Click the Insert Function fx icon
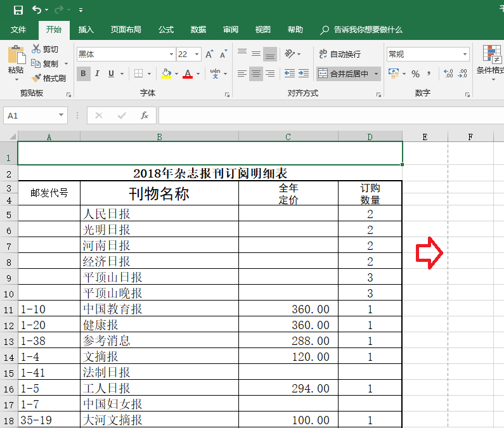The height and width of the screenshot is (428, 504). (145, 115)
